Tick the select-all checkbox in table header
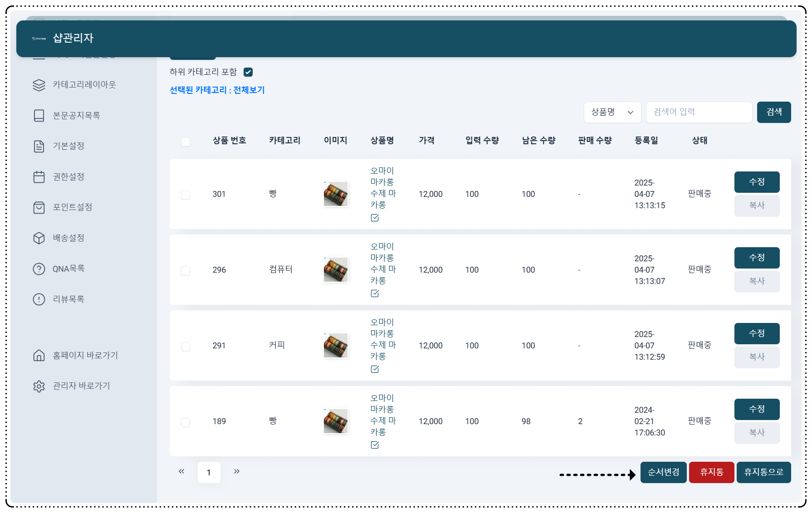 (186, 142)
